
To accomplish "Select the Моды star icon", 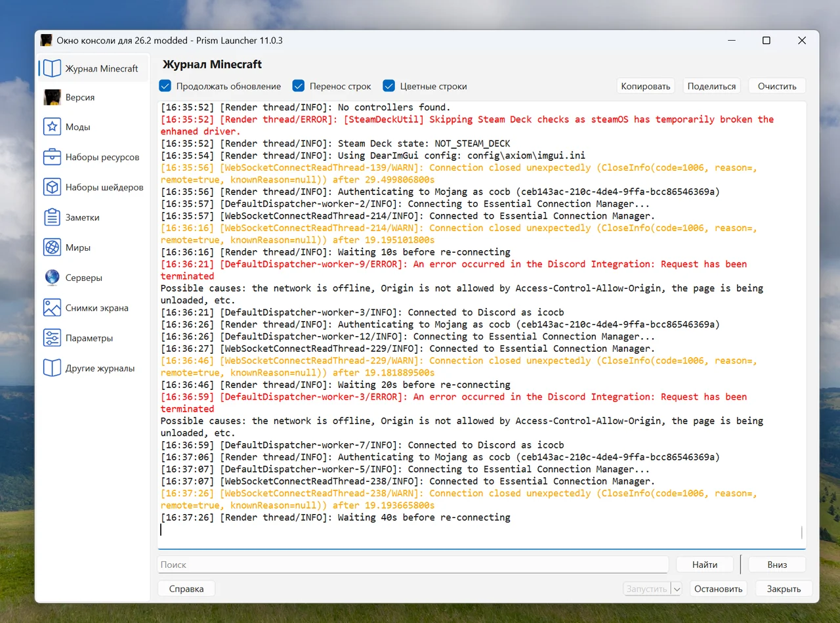I will point(52,127).
